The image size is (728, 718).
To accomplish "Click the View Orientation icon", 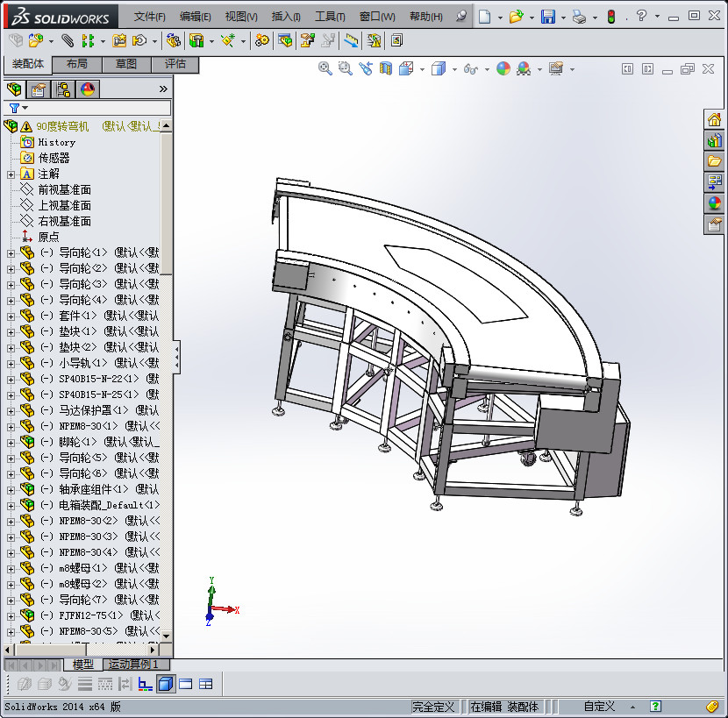I will click(x=406, y=68).
